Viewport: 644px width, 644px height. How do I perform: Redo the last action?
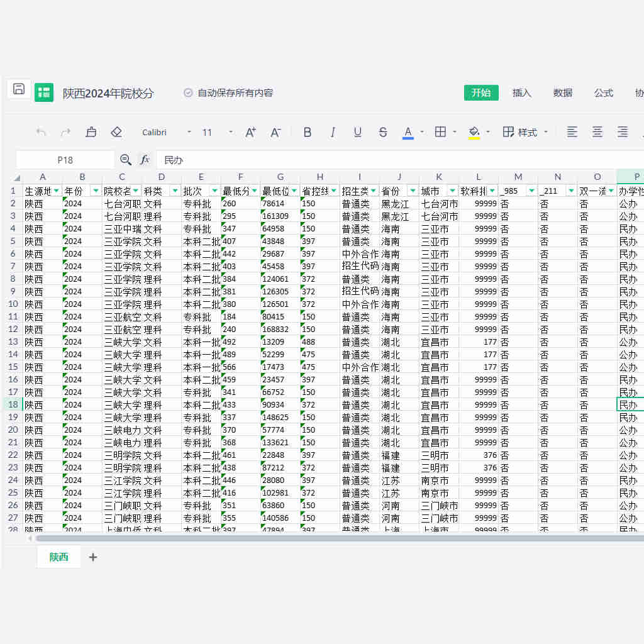tap(65, 132)
